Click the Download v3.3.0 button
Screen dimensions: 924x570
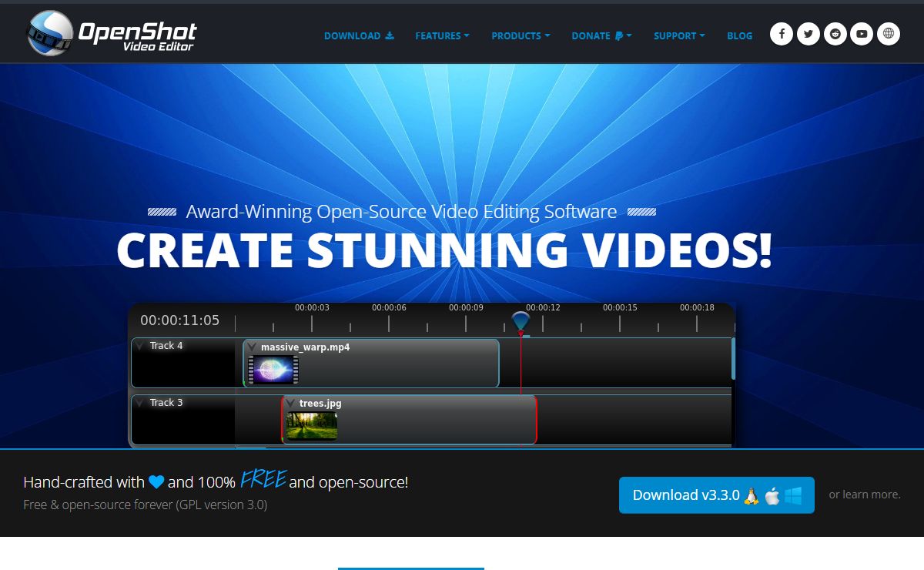[x=717, y=495]
